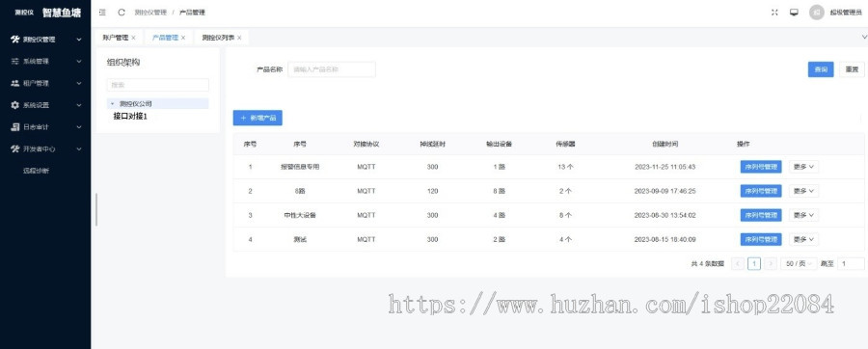
Task: Select the 测控仪公司 tree item
Action: (136, 103)
